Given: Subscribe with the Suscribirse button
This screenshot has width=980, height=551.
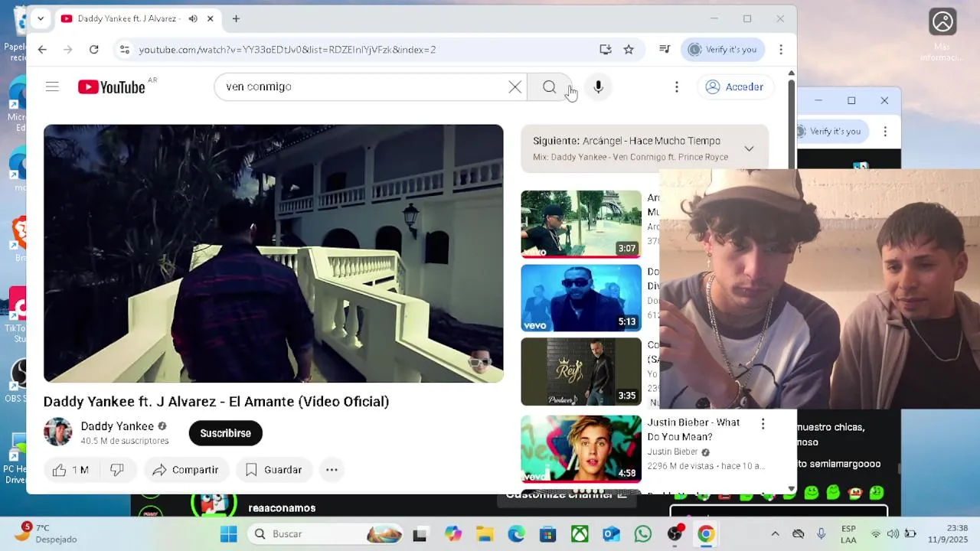Looking at the screenshot, I should click(225, 433).
